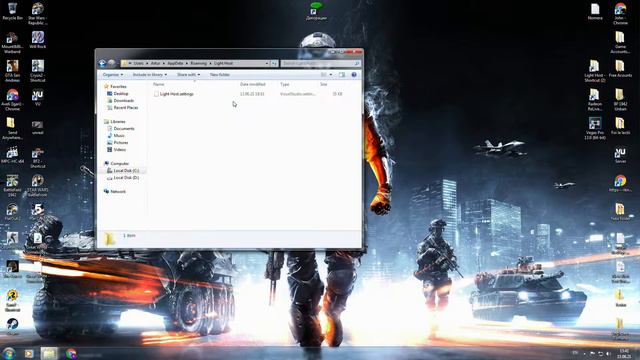Select the MPC-HC x64 desktop icon
The image size is (640, 360).
click(x=12, y=155)
